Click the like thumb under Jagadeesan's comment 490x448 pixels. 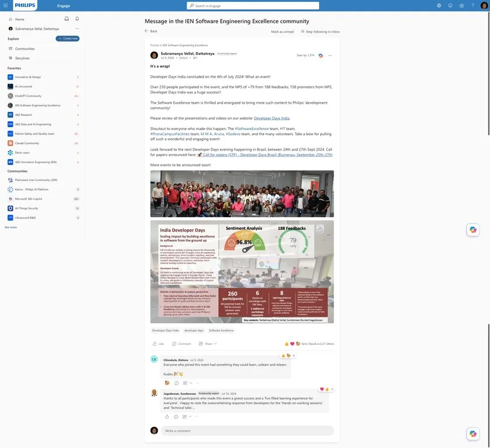(x=167, y=416)
